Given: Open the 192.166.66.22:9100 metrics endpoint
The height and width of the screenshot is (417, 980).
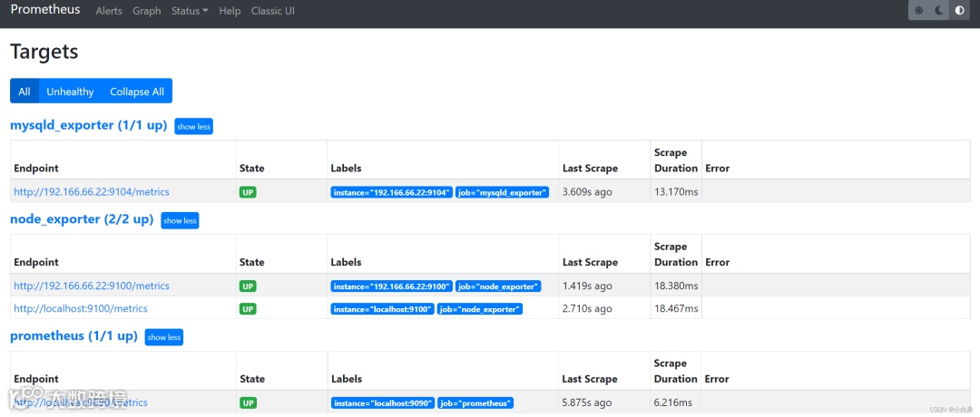Looking at the screenshot, I should [x=92, y=286].
